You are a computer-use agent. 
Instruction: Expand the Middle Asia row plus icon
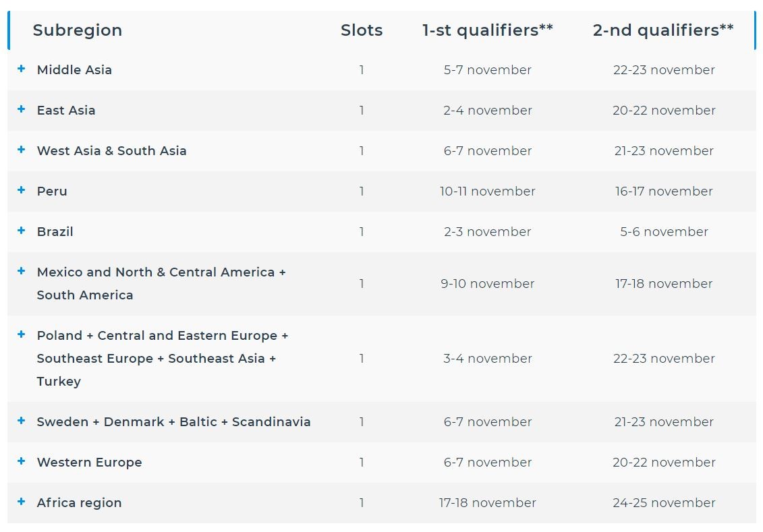[x=22, y=69]
